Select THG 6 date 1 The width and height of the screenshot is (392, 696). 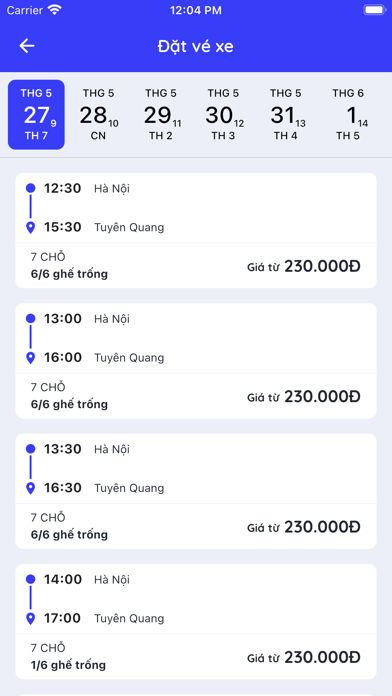tap(348, 115)
